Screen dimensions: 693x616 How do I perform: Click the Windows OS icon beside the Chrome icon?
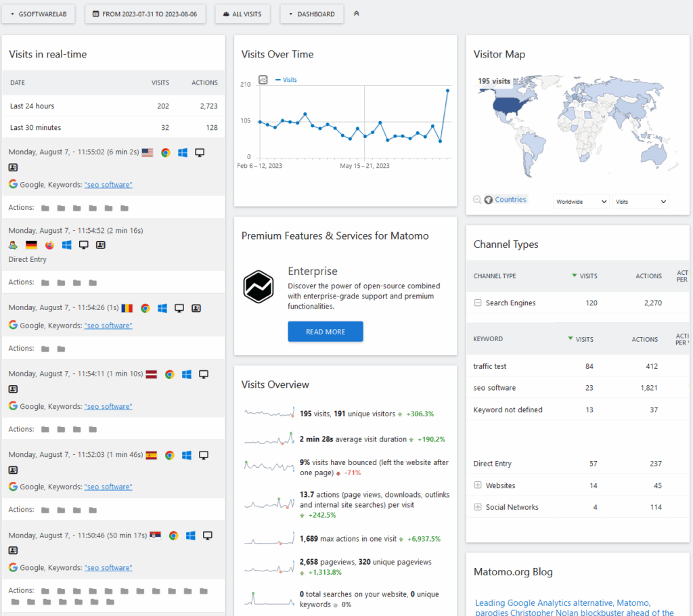[x=182, y=152]
